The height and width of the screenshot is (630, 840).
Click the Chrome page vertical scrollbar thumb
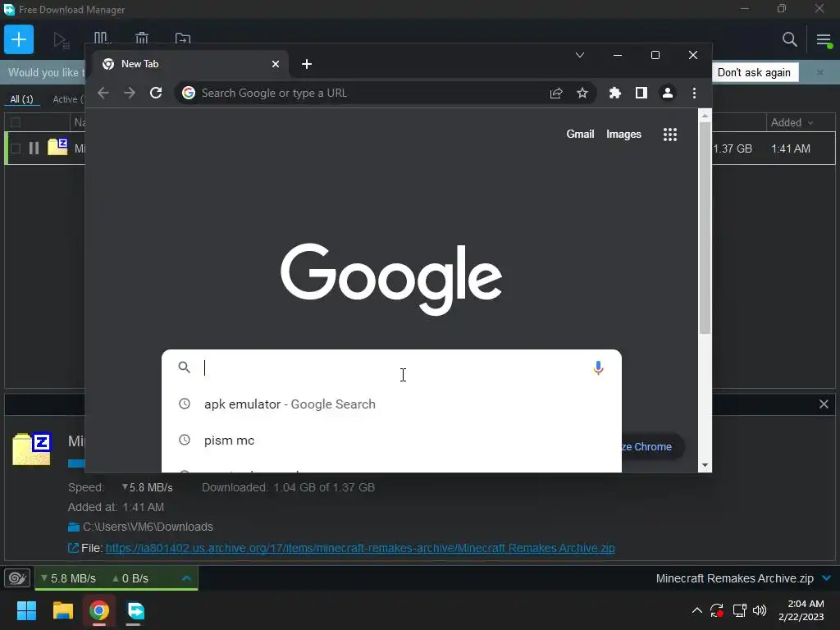pos(705,228)
